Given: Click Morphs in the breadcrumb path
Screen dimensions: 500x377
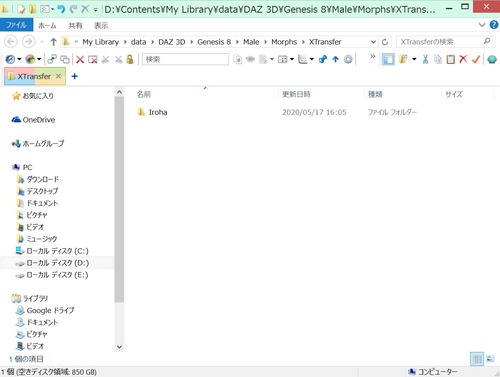Looking at the screenshot, I should click(x=284, y=42).
